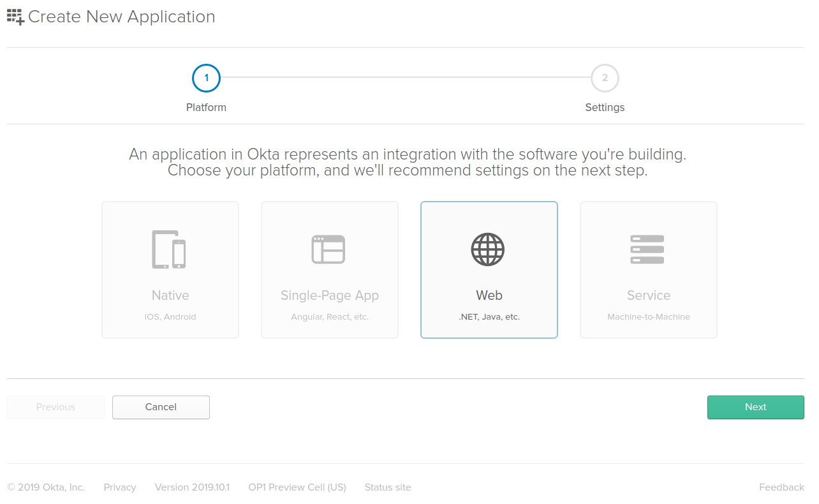The width and height of the screenshot is (819, 504).
Task: Click the Single-Page App browser window icon
Action: 328,249
